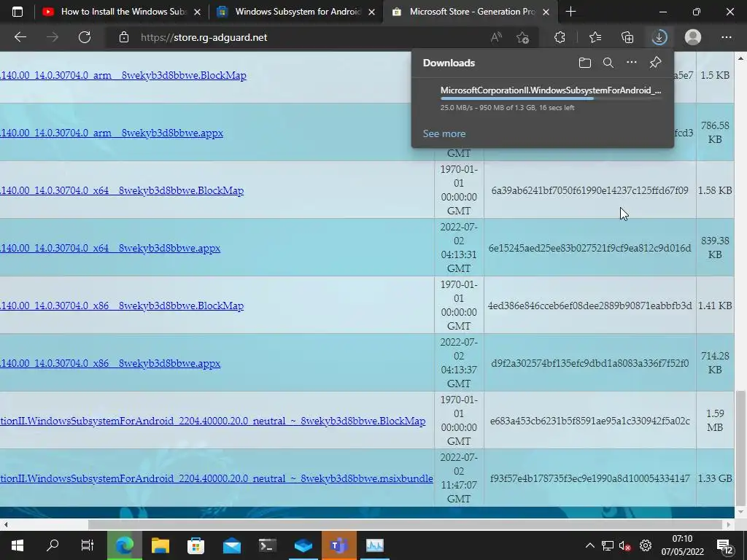Download the x86 appx file link
The image size is (747, 560).
click(110, 363)
